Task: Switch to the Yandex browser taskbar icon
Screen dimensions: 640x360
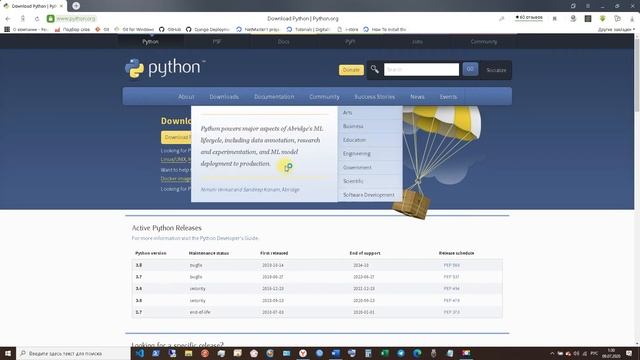Action: [303, 353]
